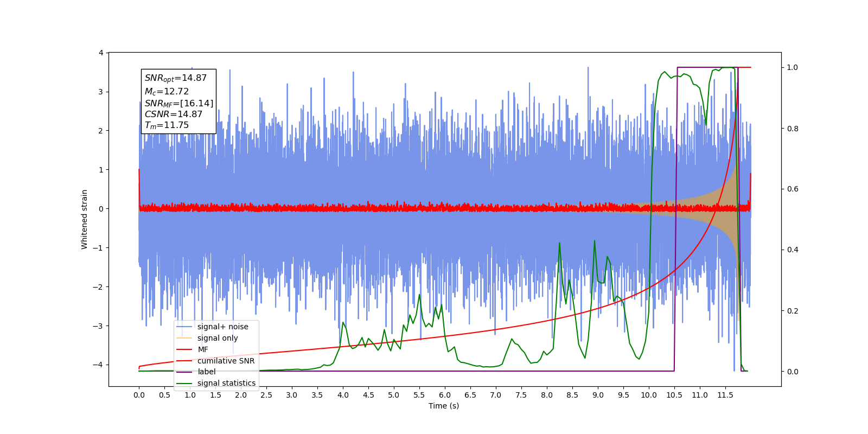Click the SNRopt=14.87 annotation text

176,78
